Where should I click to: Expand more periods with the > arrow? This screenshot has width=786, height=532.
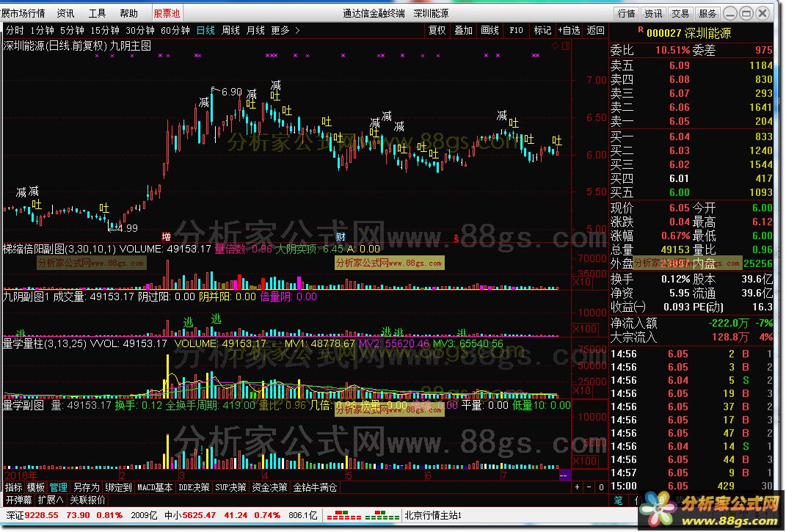(x=297, y=31)
